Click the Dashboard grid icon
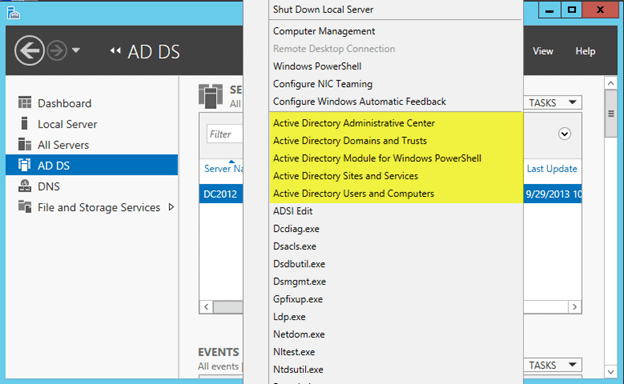 (25, 103)
